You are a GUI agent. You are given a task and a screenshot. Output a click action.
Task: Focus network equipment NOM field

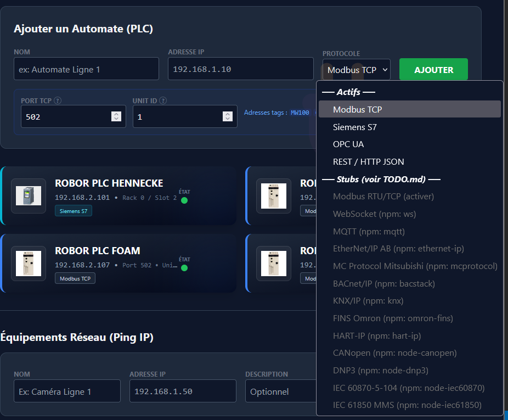(67, 391)
